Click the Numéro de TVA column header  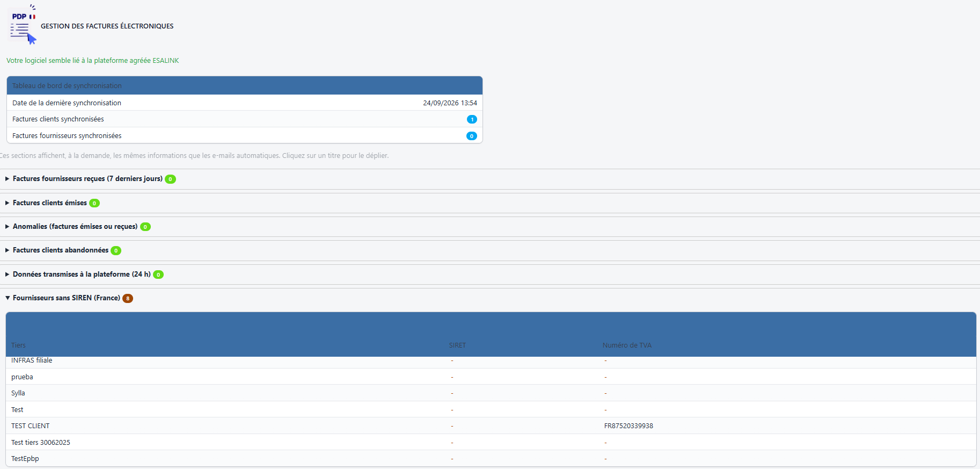click(627, 345)
